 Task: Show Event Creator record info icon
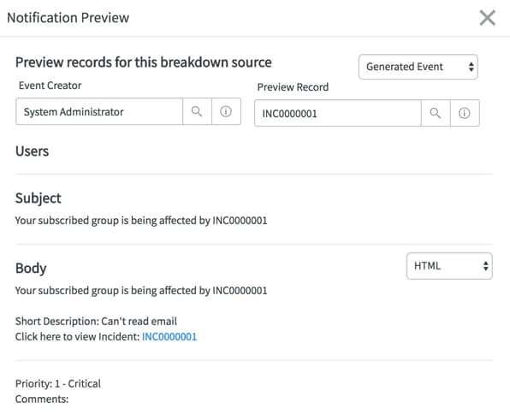[226, 111]
